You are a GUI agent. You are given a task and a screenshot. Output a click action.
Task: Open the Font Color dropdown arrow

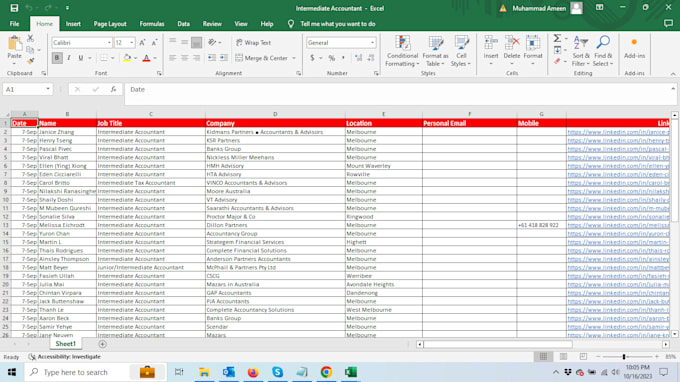click(155, 58)
